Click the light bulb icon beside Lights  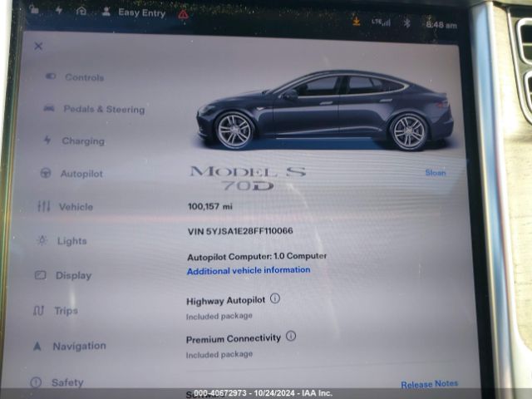click(42, 240)
